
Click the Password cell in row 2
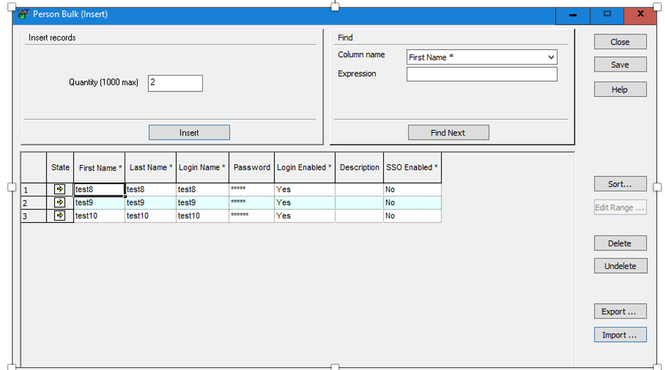pos(251,202)
